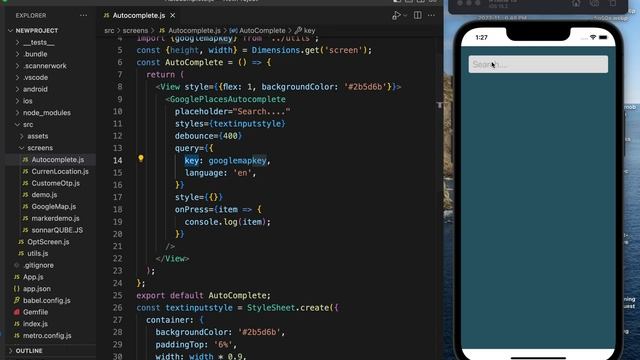Click 'export default AutoComplete;' line
The width and height of the screenshot is (640, 360).
(x=203, y=296)
